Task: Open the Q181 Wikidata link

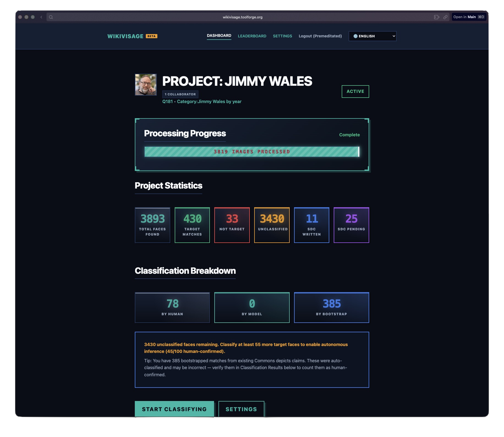Action: pyautogui.click(x=168, y=101)
